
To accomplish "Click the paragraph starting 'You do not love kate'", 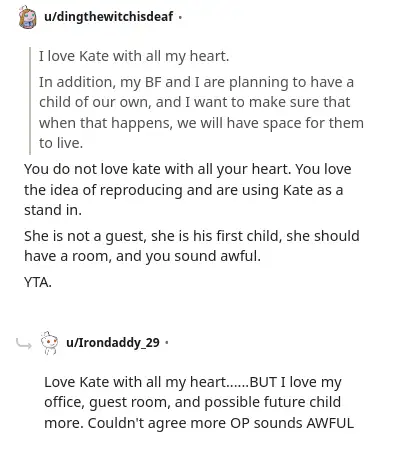I will click(x=187, y=189).
